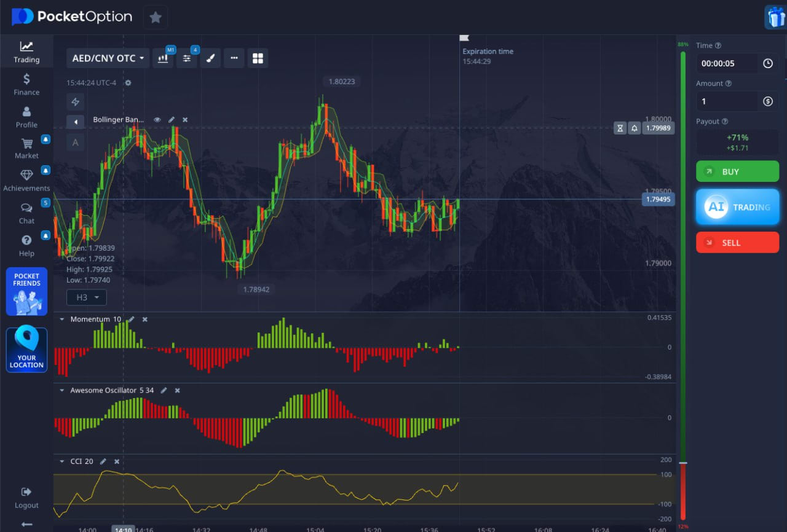Show help for Time field

pos(718,45)
